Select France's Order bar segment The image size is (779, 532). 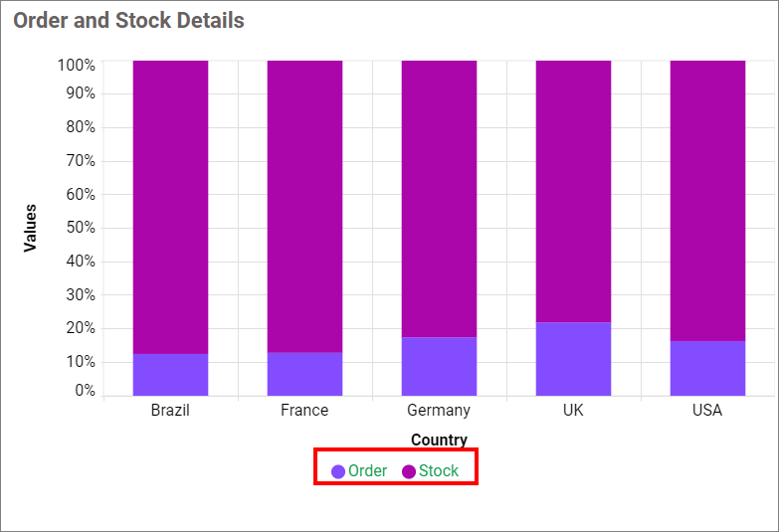pyautogui.click(x=304, y=374)
